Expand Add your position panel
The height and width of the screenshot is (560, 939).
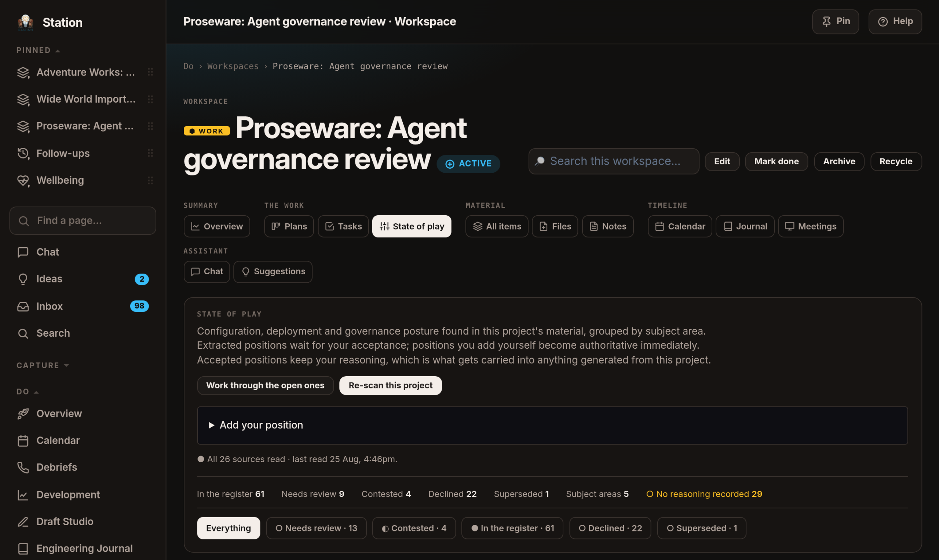pos(552,425)
